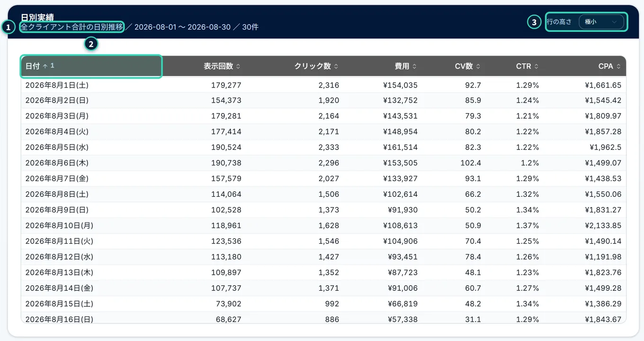The image size is (644, 341).
Task: Click the CTR value 1.37%
Action: point(528,226)
